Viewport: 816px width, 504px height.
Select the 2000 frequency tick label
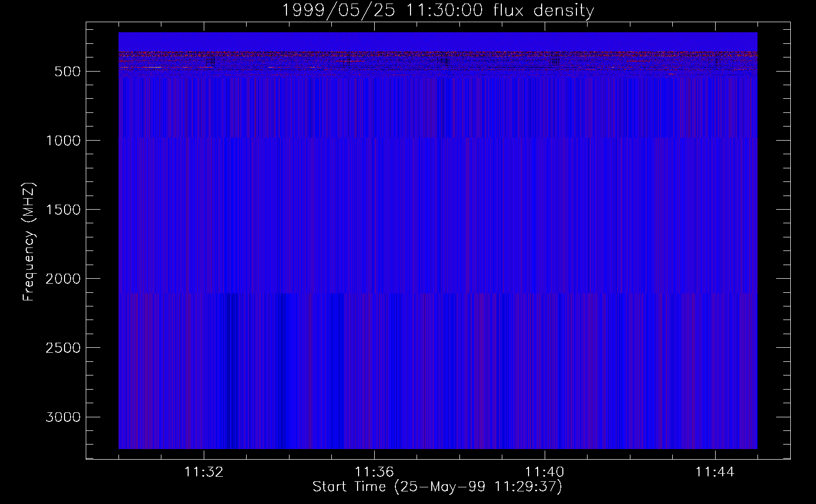(x=63, y=279)
